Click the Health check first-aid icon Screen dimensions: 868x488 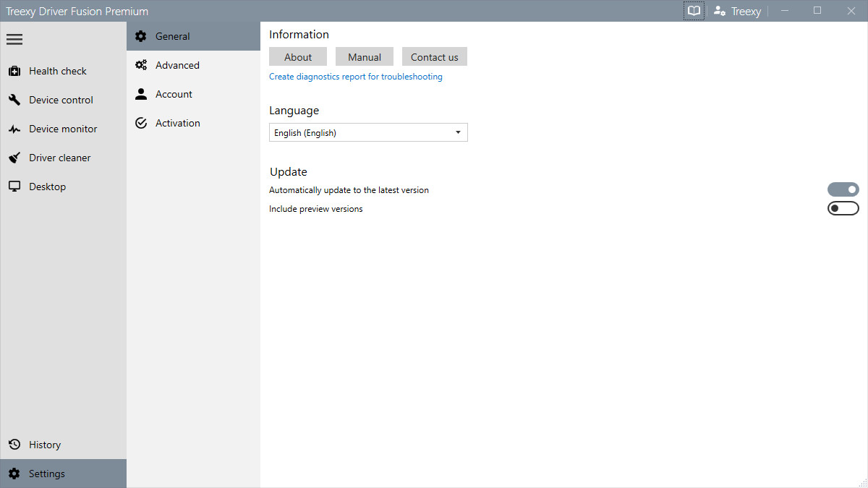(x=14, y=71)
